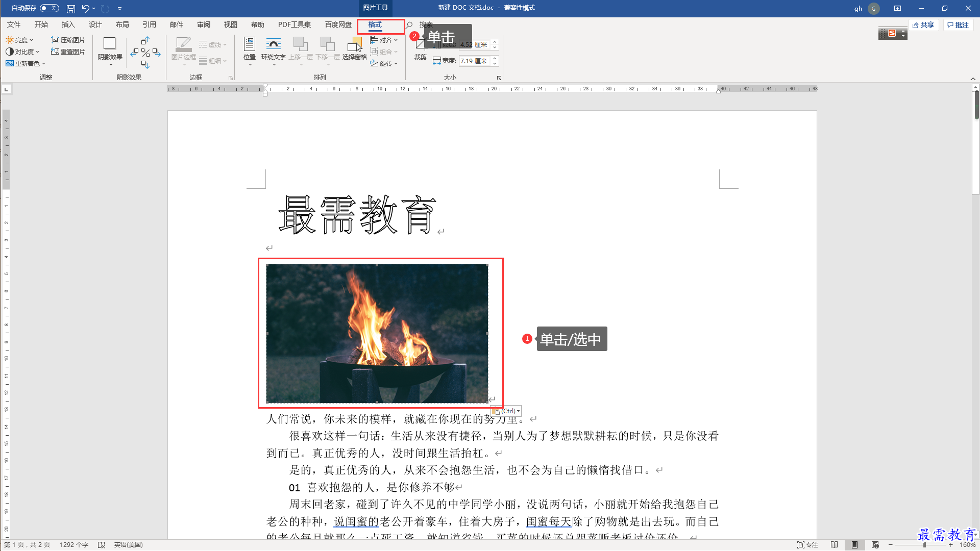Collapse the ribbon with the chevron
This screenshot has width=980, height=551.
tap(973, 78)
